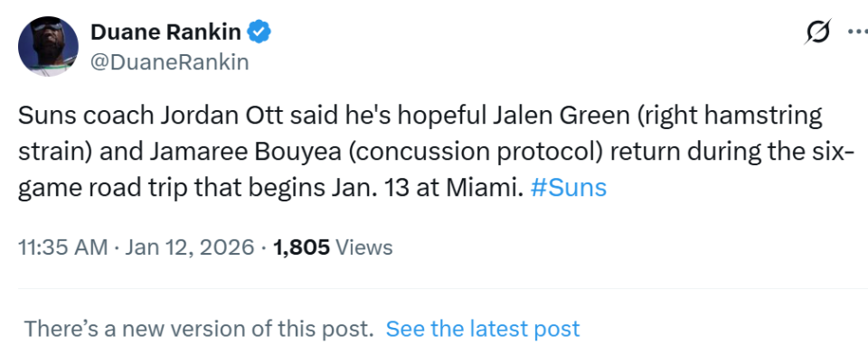Click the opening words Suns coach
The image size is (868, 364).
(x=72, y=117)
